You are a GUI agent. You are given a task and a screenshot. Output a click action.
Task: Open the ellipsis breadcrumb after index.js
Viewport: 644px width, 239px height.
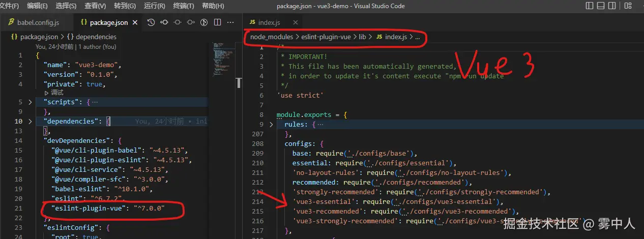tap(417, 37)
